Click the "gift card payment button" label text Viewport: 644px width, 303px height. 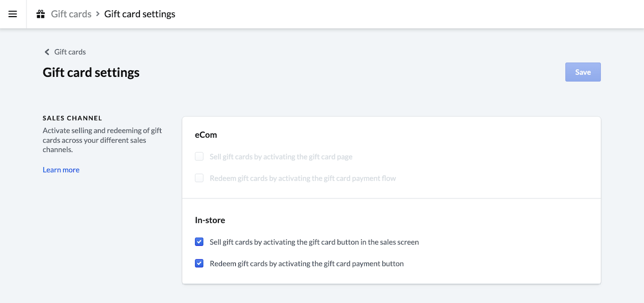(x=306, y=264)
